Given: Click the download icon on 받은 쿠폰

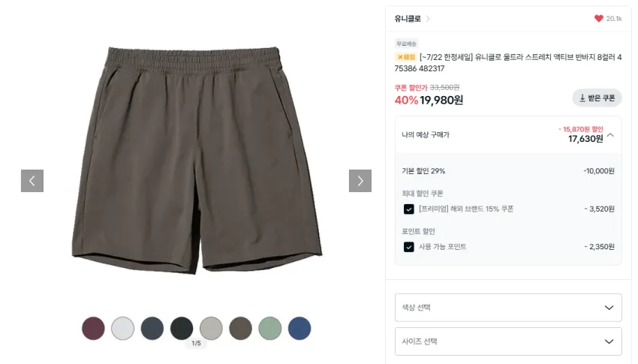Looking at the screenshot, I should tap(582, 98).
